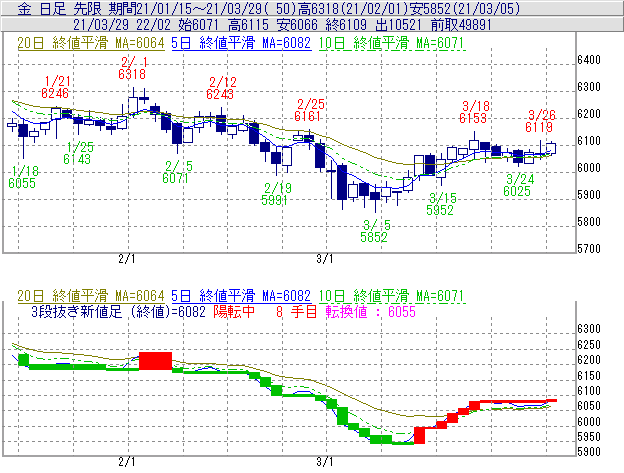Select the 1/25 low label 6143
The image size is (624, 473).
(77, 160)
